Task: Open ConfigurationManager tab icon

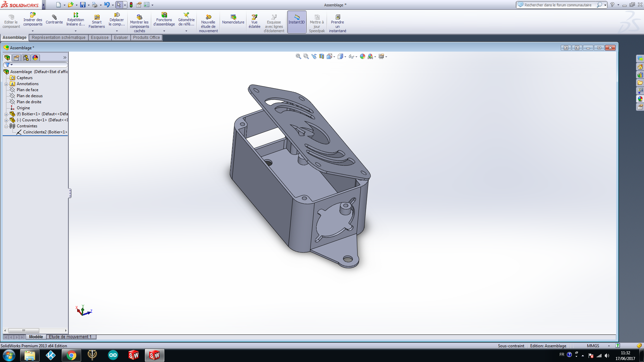Action: point(26,58)
